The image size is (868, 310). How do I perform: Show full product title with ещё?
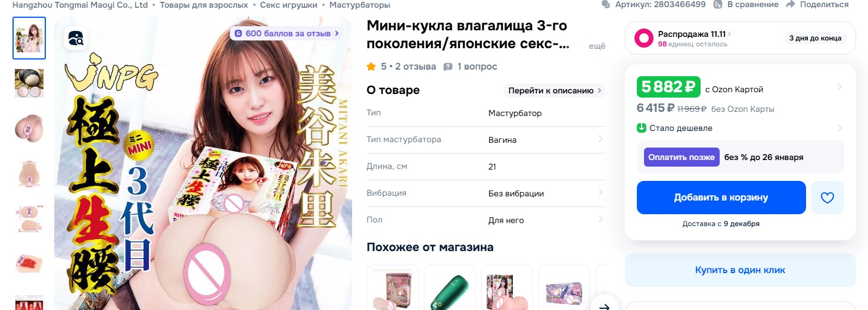coord(597,46)
